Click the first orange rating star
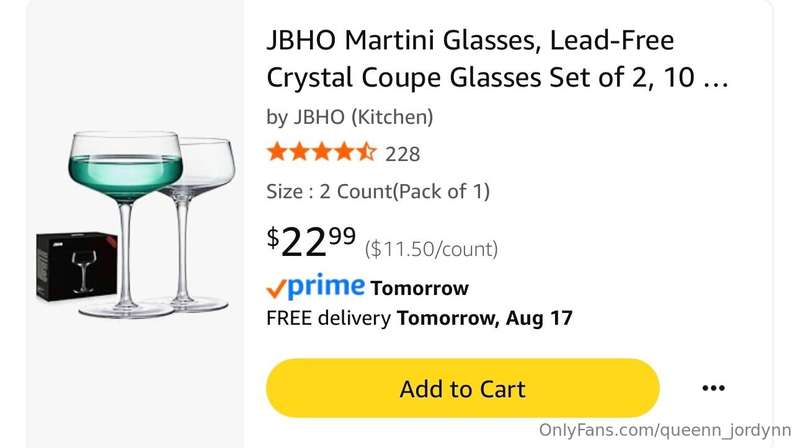 [277, 152]
